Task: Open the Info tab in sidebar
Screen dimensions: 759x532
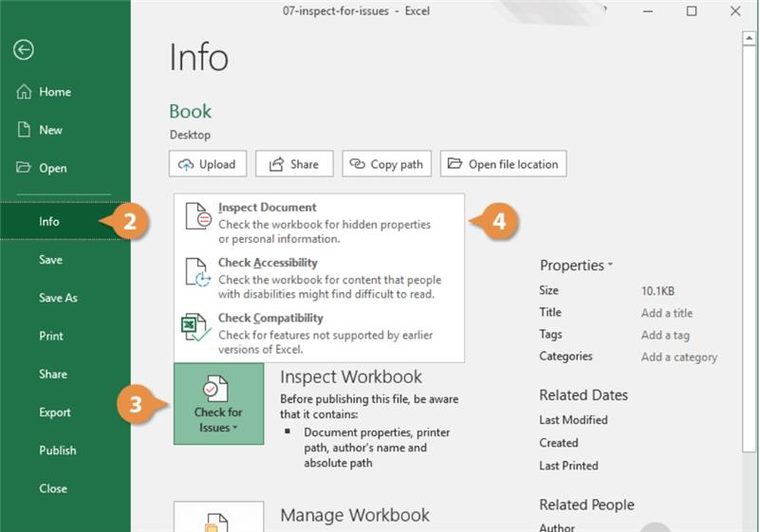Action: (65, 221)
